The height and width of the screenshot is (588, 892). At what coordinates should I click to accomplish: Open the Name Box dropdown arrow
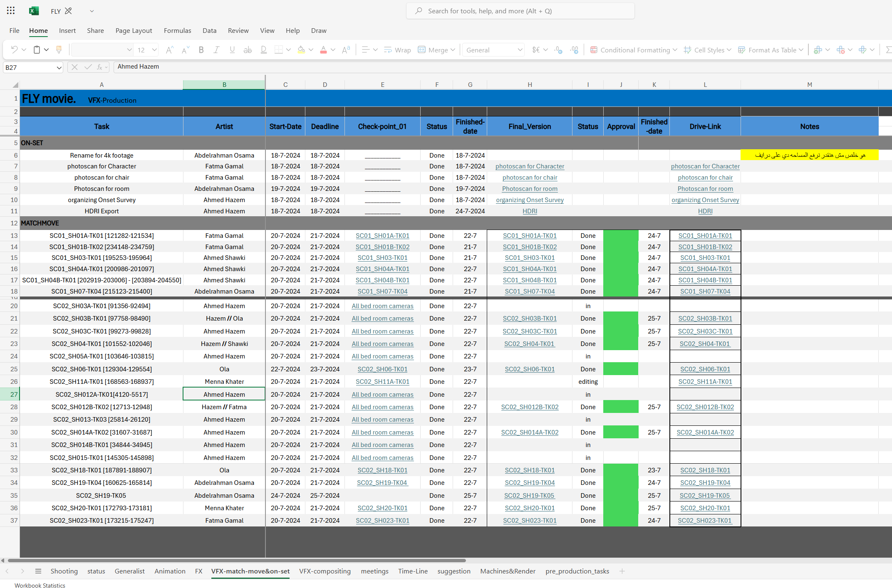tap(59, 67)
